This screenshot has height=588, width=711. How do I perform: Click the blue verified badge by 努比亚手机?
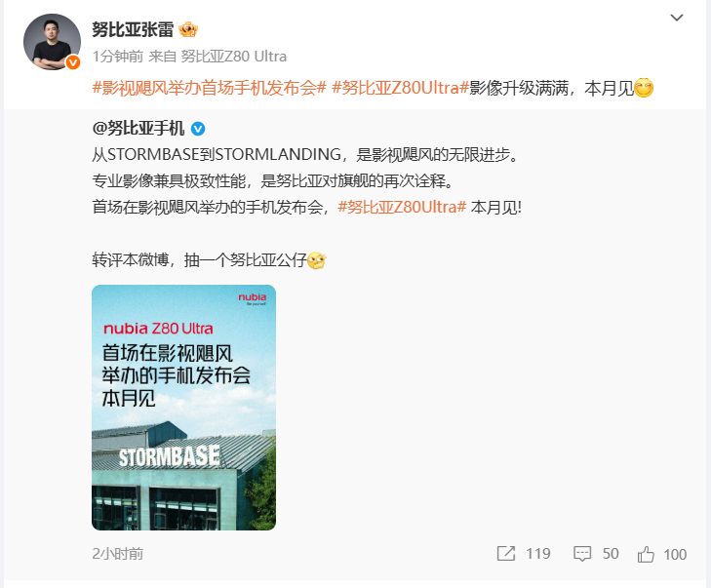coord(198,130)
